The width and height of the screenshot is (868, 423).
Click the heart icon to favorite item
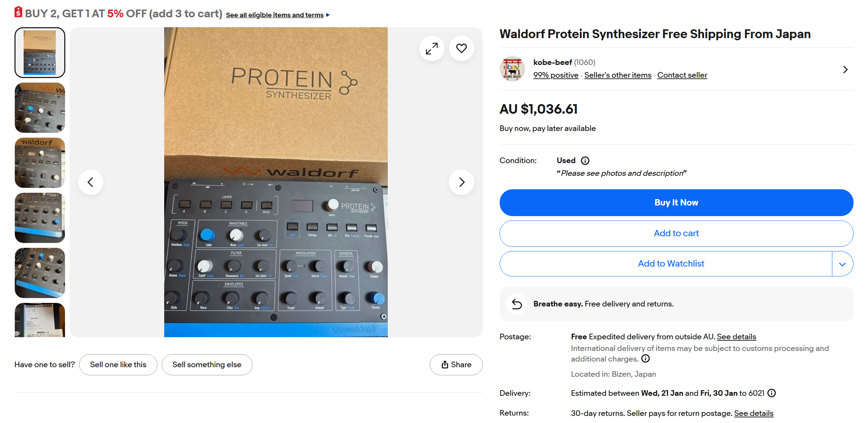tap(461, 48)
